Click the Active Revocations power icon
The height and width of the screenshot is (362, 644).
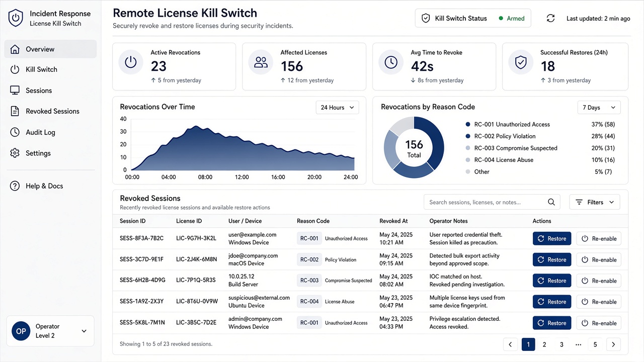coord(131,62)
